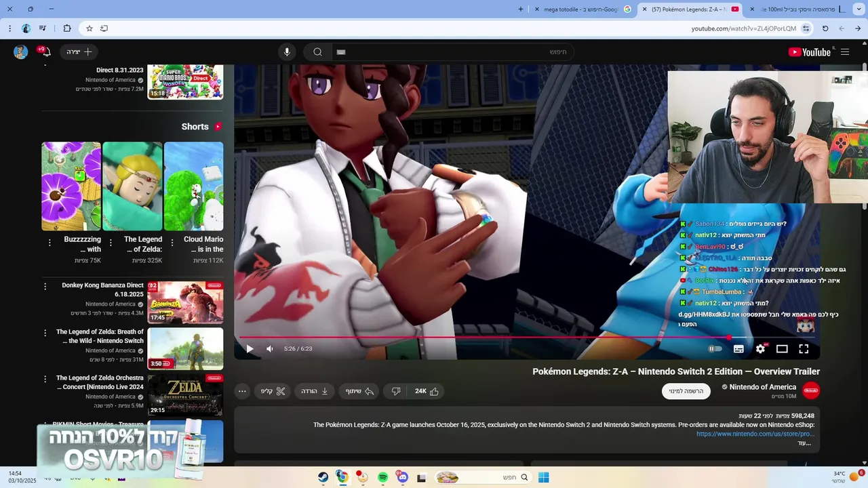Viewport: 868px width, 488px height.
Task: Open The Legend of Zelda Short thumbnail
Action: [132, 186]
